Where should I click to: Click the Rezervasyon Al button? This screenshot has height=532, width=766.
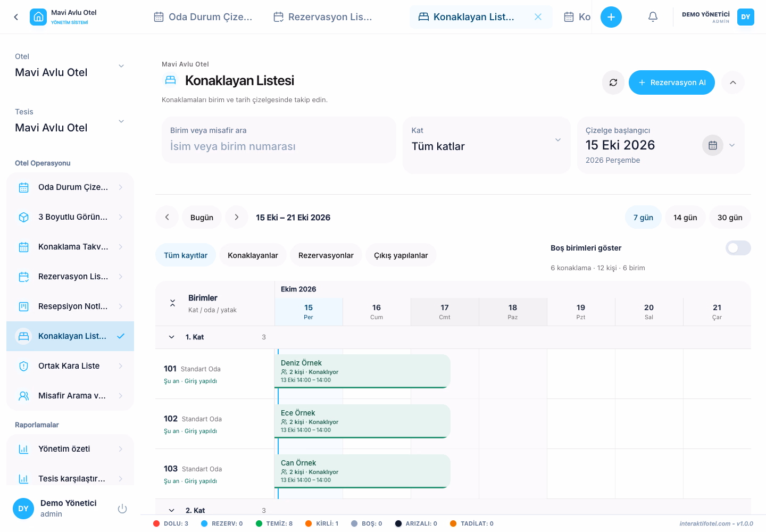672,82
